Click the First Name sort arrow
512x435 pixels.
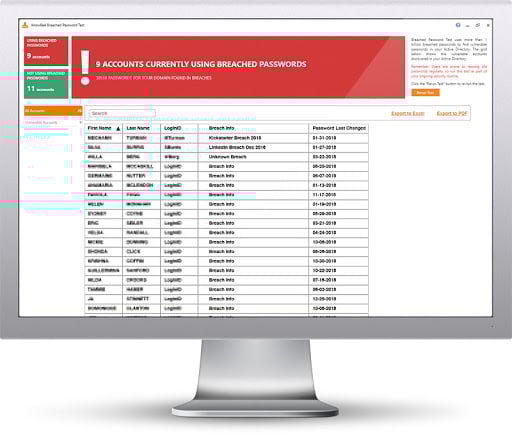click(x=118, y=129)
